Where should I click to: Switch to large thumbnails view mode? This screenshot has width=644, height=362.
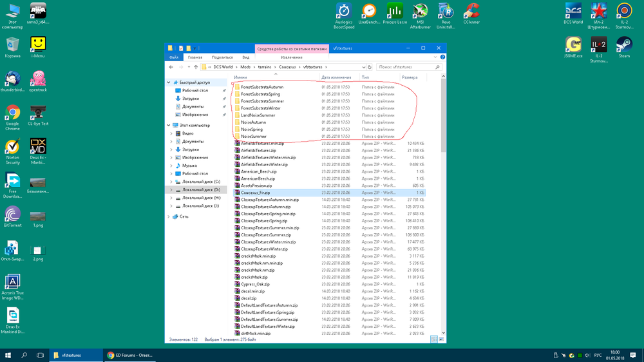(x=441, y=339)
